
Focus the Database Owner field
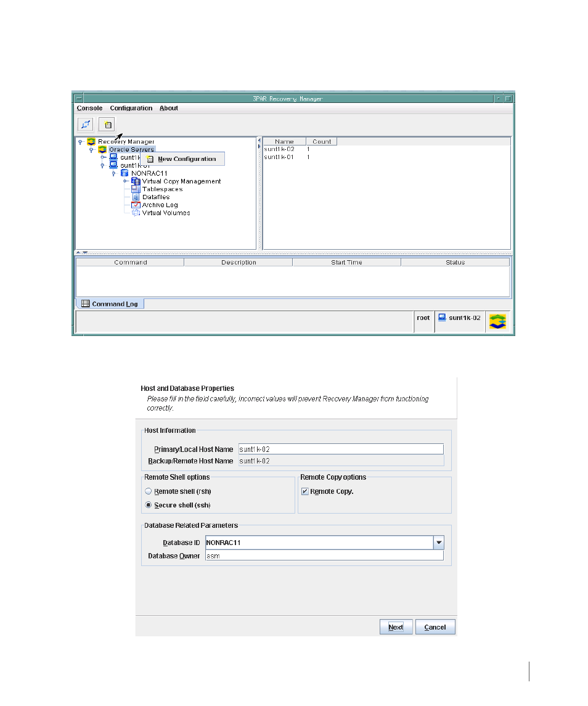point(324,556)
